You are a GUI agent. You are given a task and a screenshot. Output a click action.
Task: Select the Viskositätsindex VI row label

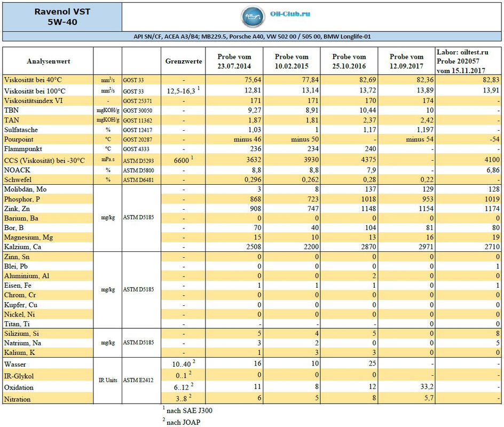point(33,100)
